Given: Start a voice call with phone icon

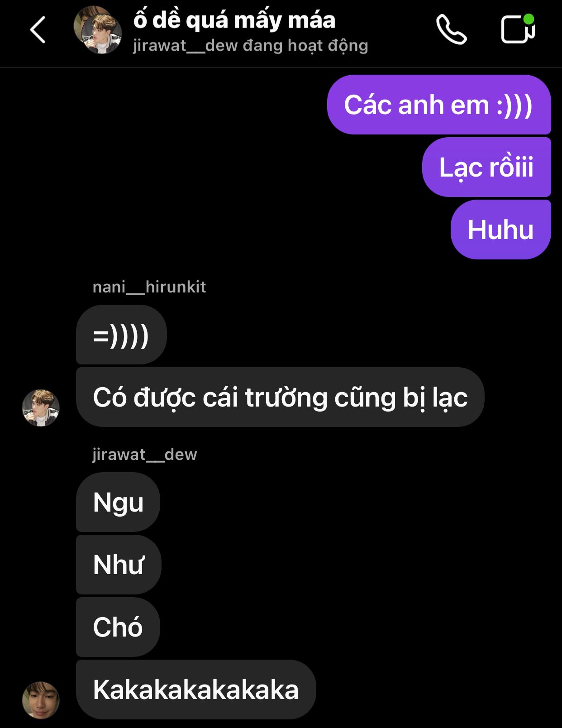Looking at the screenshot, I should pyautogui.click(x=451, y=30).
